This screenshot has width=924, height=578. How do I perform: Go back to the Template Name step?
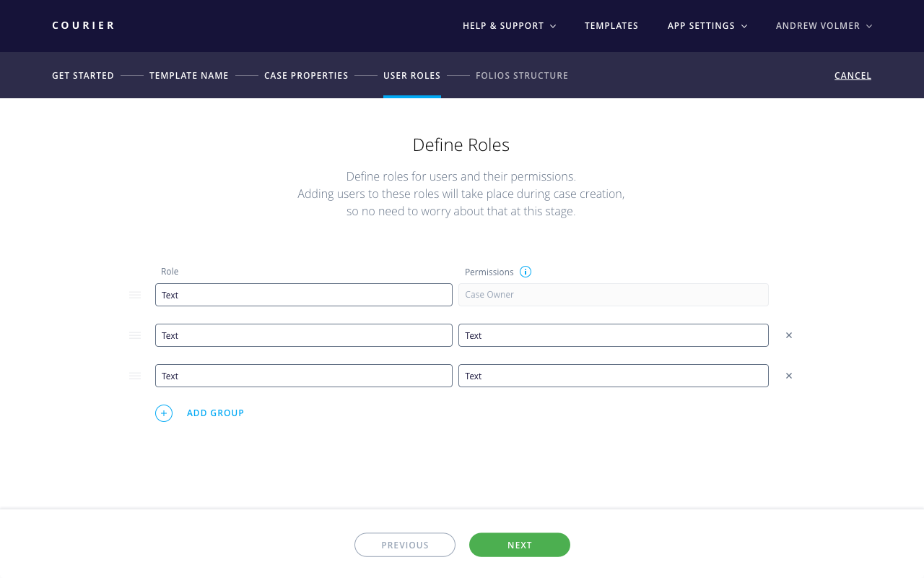[x=189, y=75]
